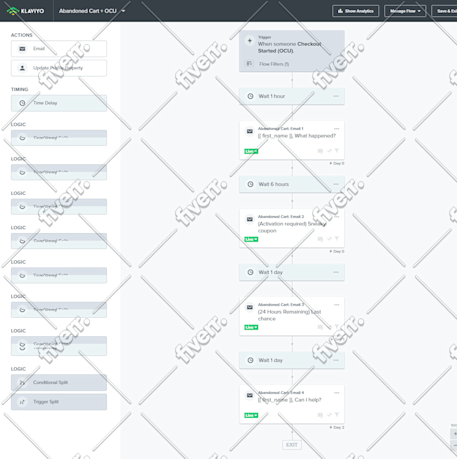The width and height of the screenshot is (457, 459).
Task: Select the 'What happened?' subject line of Email 1
Action: [297, 136]
